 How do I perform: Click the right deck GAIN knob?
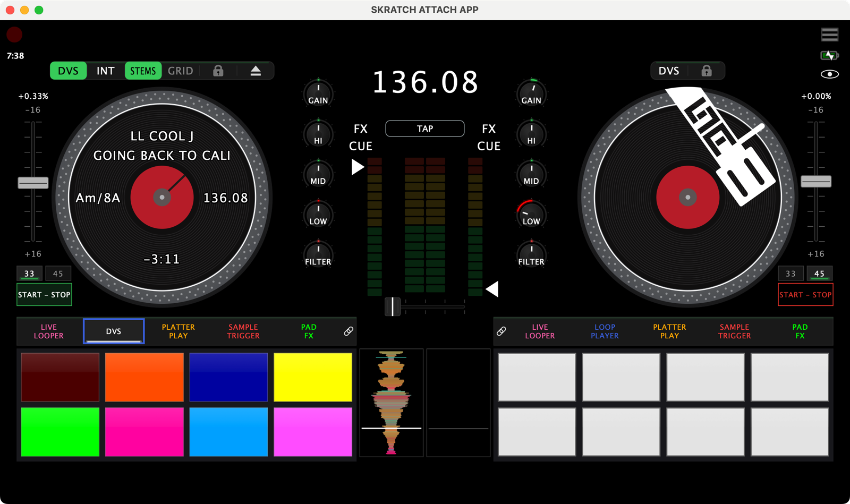point(531,93)
